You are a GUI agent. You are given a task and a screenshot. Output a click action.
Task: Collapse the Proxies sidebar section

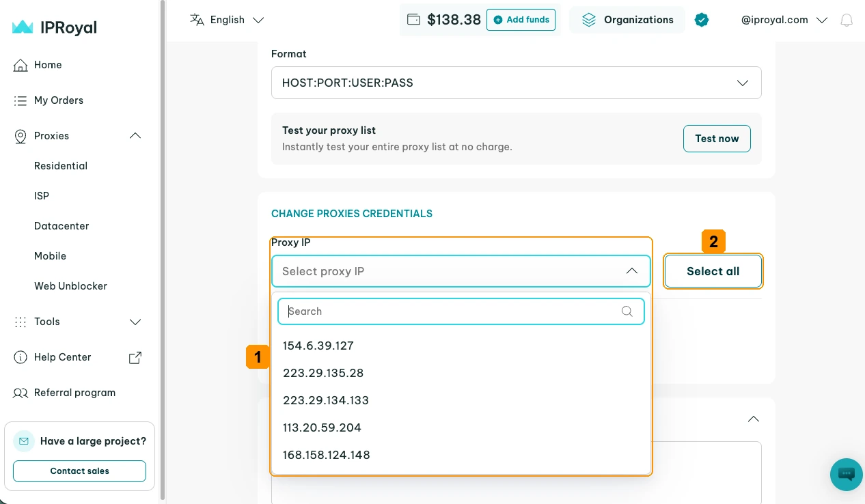point(135,136)
